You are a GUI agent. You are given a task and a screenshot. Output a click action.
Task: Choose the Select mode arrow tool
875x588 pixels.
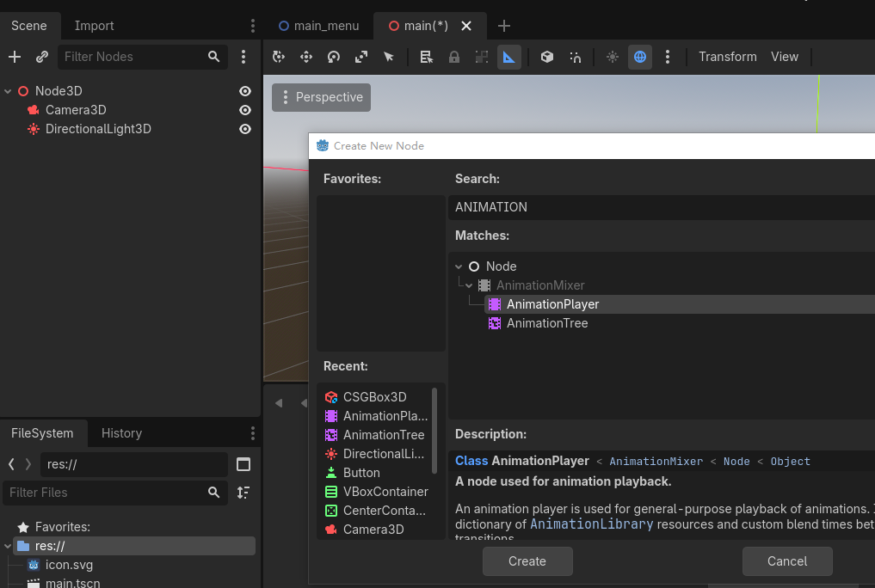pyautogui.click(x=389, y=57)
